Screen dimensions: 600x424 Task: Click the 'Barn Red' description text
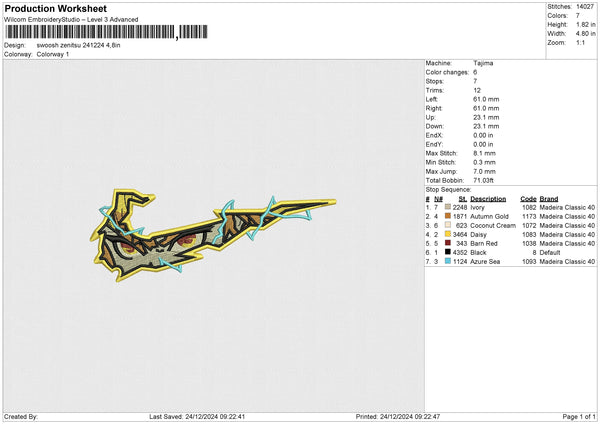484,243
